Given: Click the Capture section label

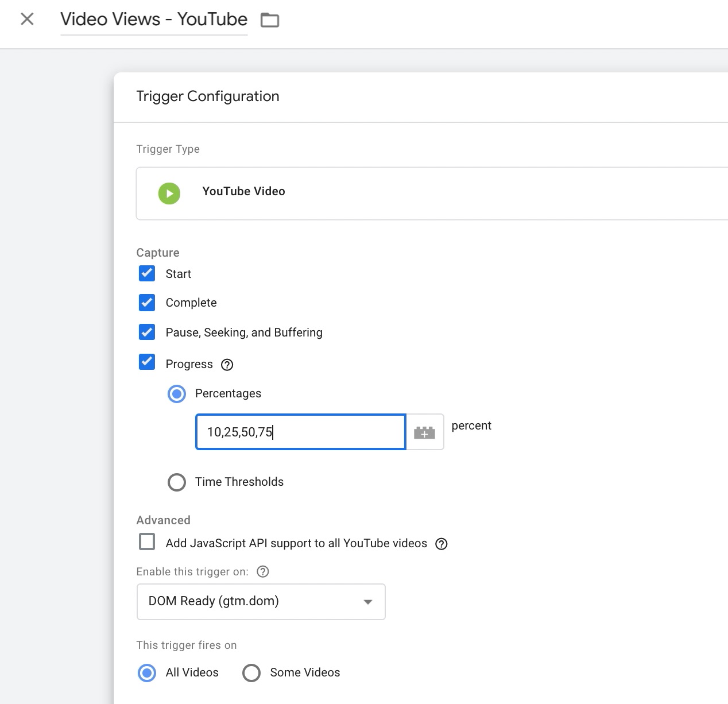Looking at the screenshot, I should click(158, 253).
